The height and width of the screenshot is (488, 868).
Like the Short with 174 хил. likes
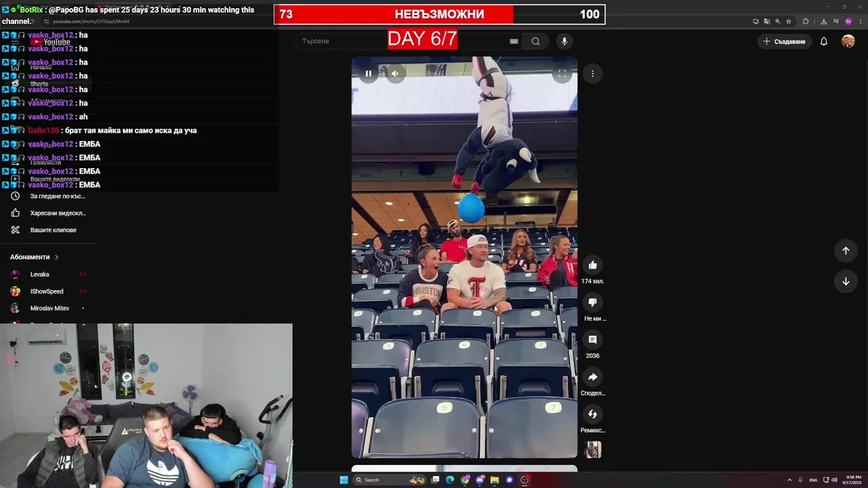click(592, 265)
